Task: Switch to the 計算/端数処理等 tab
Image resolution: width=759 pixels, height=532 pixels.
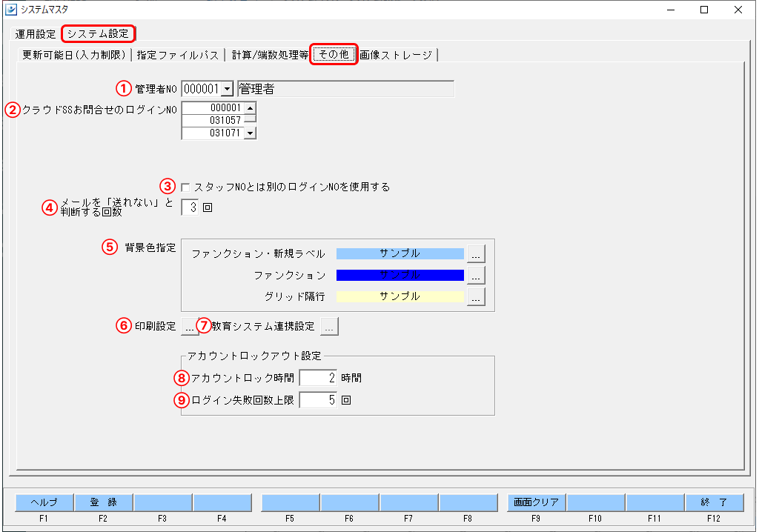Action: tap(270, 55)
